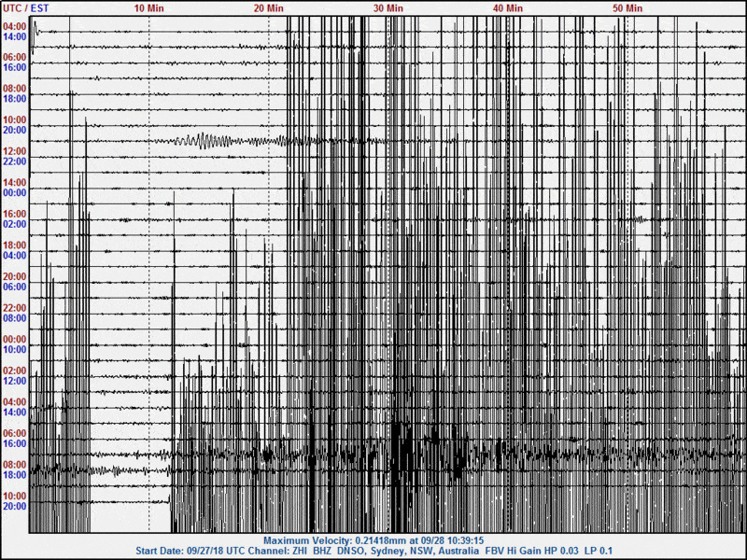Viewport: 747px width, 560px height.
Task: Click the red 02:00 UTC row label
Action: pos(14,371)
